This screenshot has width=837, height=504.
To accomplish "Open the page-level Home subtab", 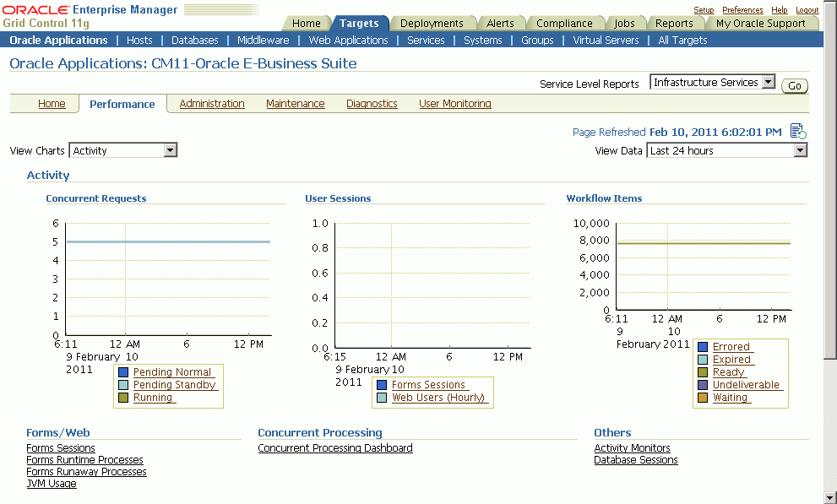I will (52, 104).
